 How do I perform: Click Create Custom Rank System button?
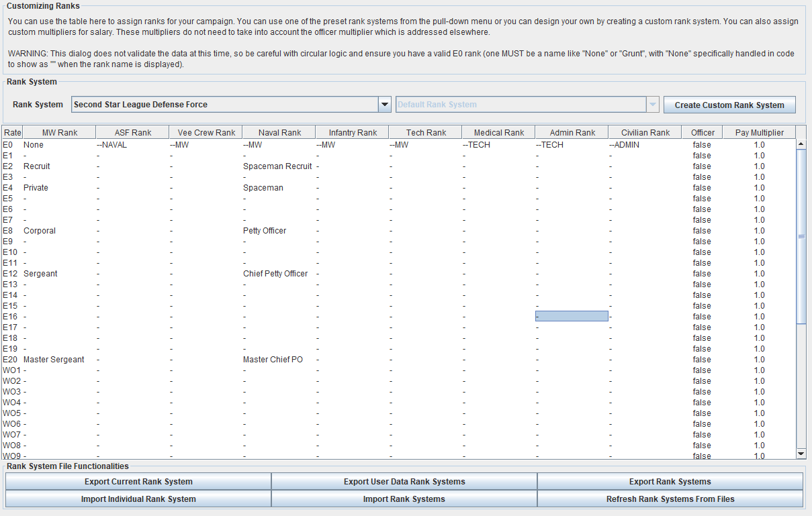(729, 105)
